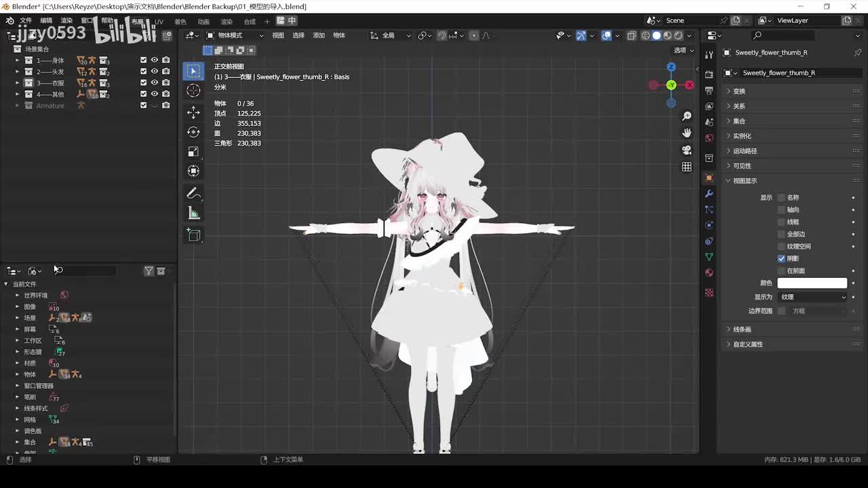Screen dimensions: 868x488
Task: Enable the 名称 display checkbox
Action: 781,197
